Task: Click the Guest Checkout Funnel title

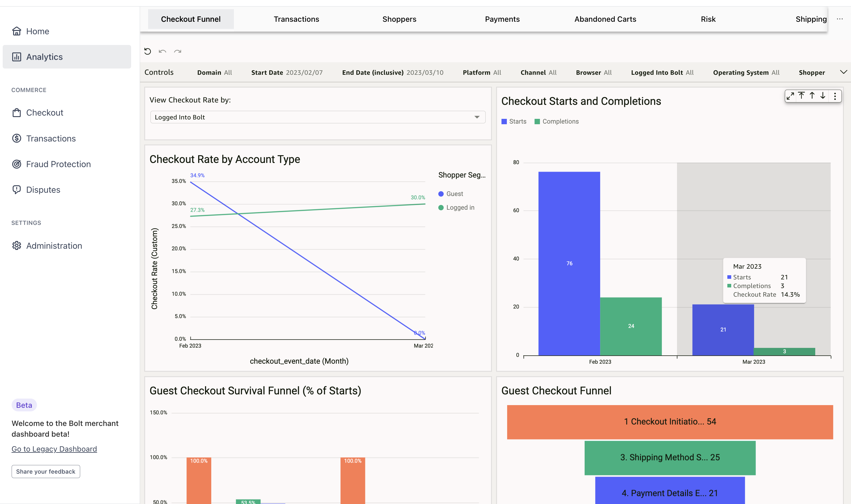Action: click(x=557, y=391)
